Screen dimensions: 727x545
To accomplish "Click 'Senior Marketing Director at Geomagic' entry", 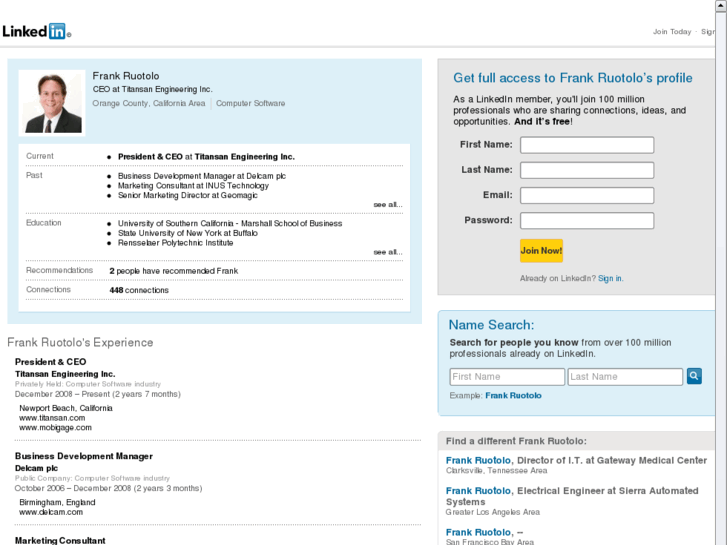I will pos(188,195).
